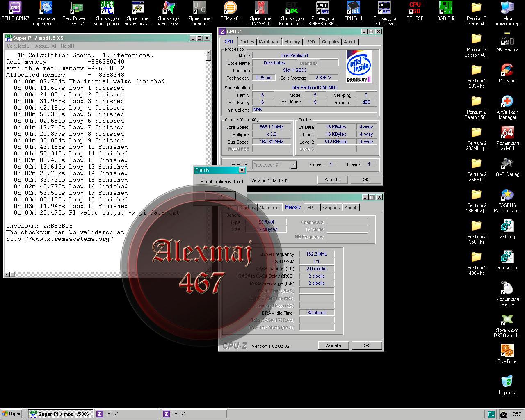The image size is (525, 420).
Task: Click the RU language indicator in tray
Action: 491,414
